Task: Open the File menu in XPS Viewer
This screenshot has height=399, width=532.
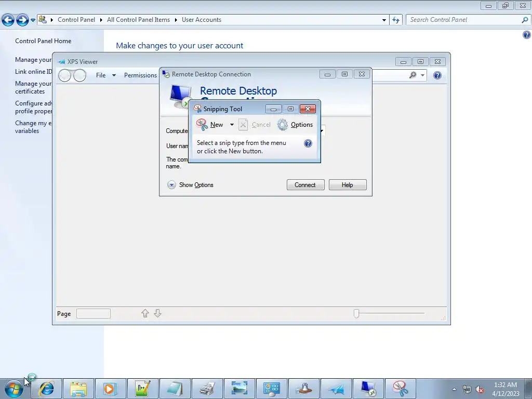Action: click(x=101, y=75)
